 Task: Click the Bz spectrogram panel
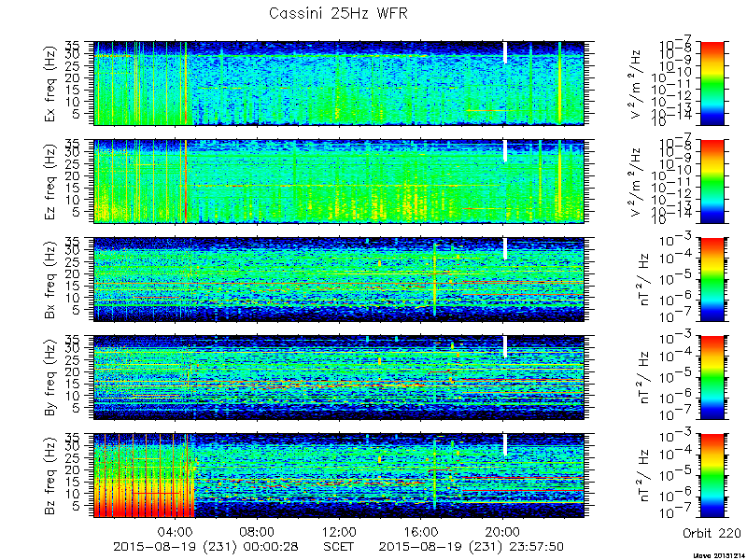[339, 476]
